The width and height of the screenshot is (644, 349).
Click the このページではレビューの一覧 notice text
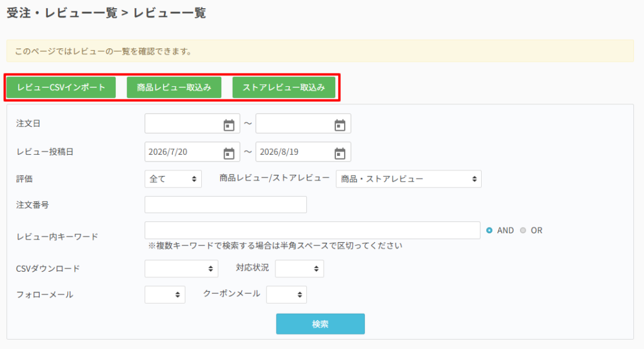(x=104, y=52)
